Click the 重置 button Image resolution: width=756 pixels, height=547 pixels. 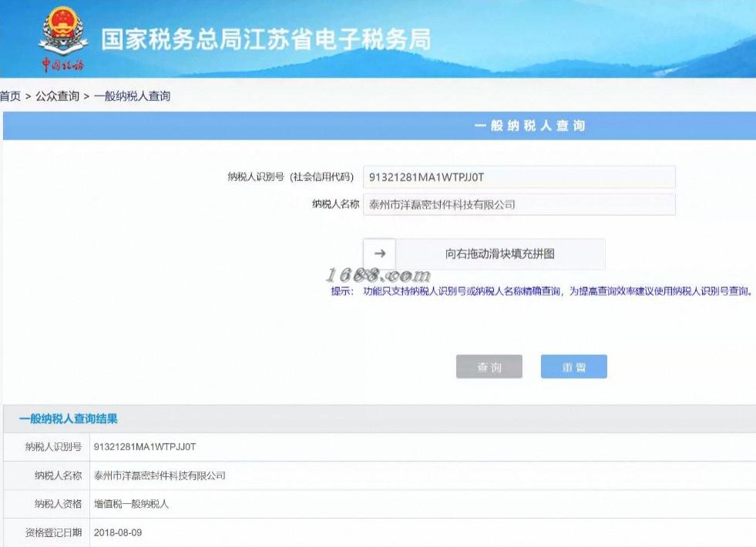click(x=574, y=367)
